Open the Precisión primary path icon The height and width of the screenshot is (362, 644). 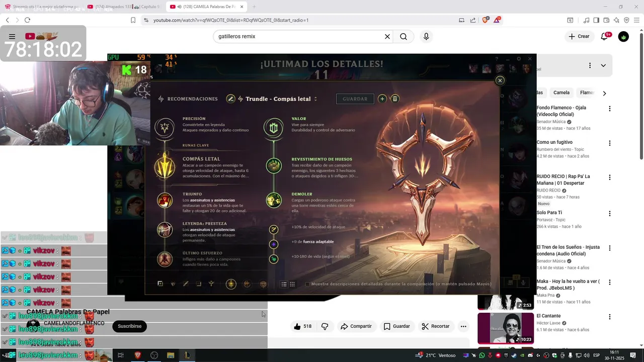165,128
